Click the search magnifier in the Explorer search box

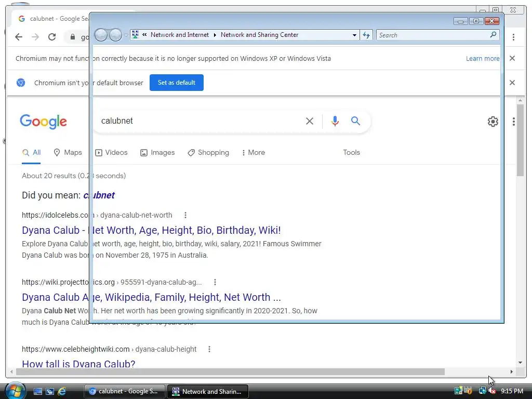pyautogui.click(x=493, y=35)
